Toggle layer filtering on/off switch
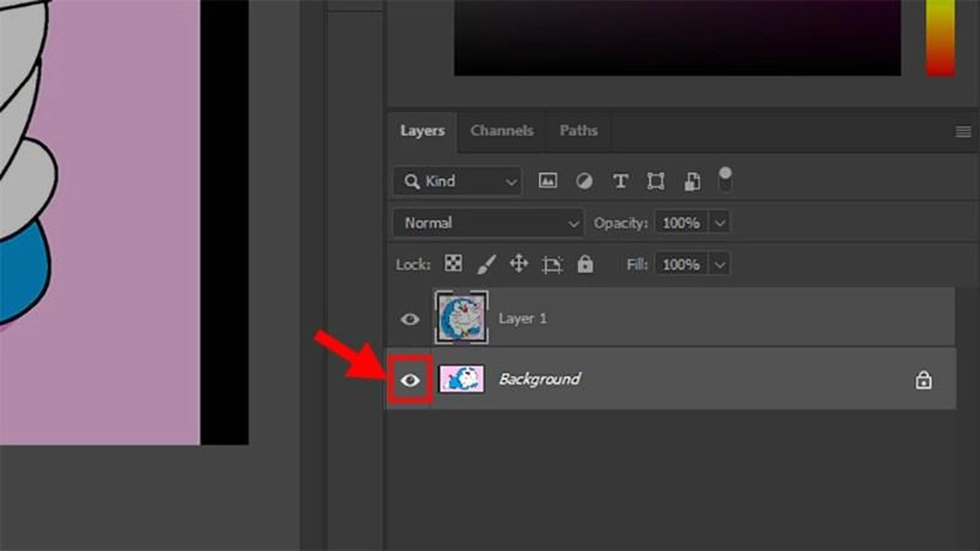 (x=725, y=180)
